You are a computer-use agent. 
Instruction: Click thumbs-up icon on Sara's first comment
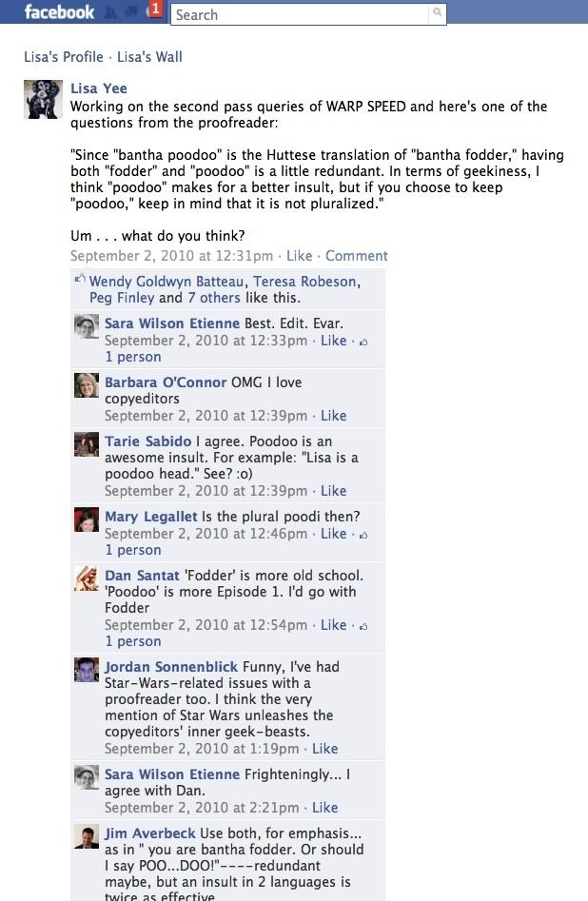tap(363, 342)
